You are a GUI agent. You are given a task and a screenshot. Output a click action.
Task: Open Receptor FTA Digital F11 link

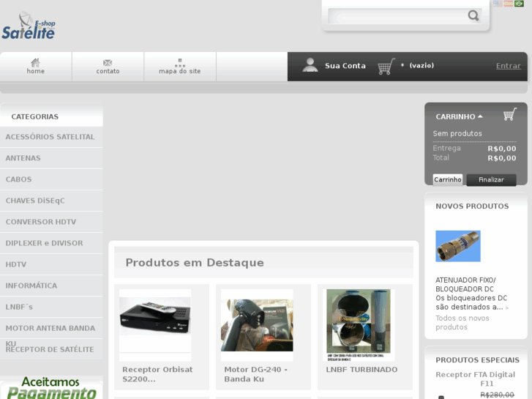point(476,379)
